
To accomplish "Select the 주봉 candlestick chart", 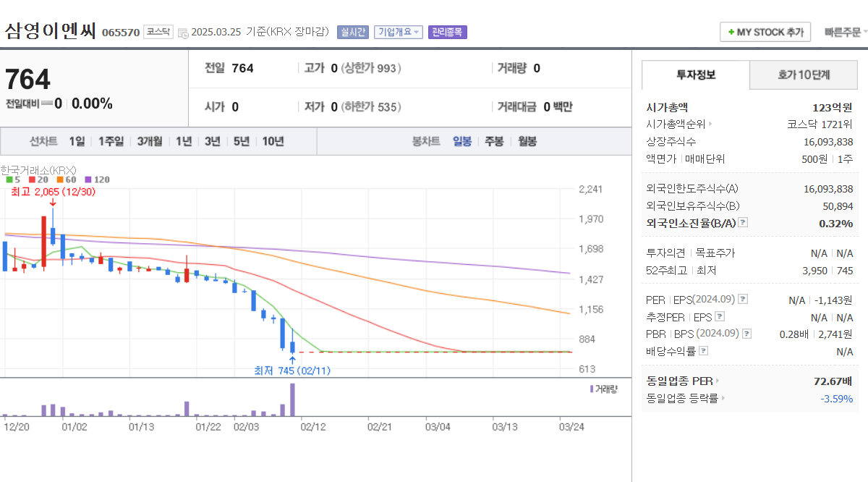I will tap(494, 141).
